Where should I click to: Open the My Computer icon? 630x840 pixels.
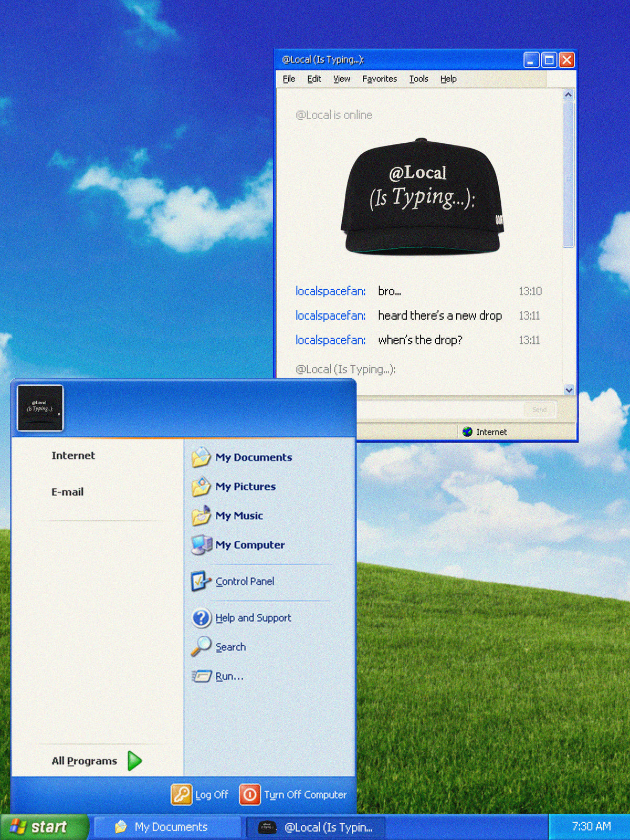201,545
